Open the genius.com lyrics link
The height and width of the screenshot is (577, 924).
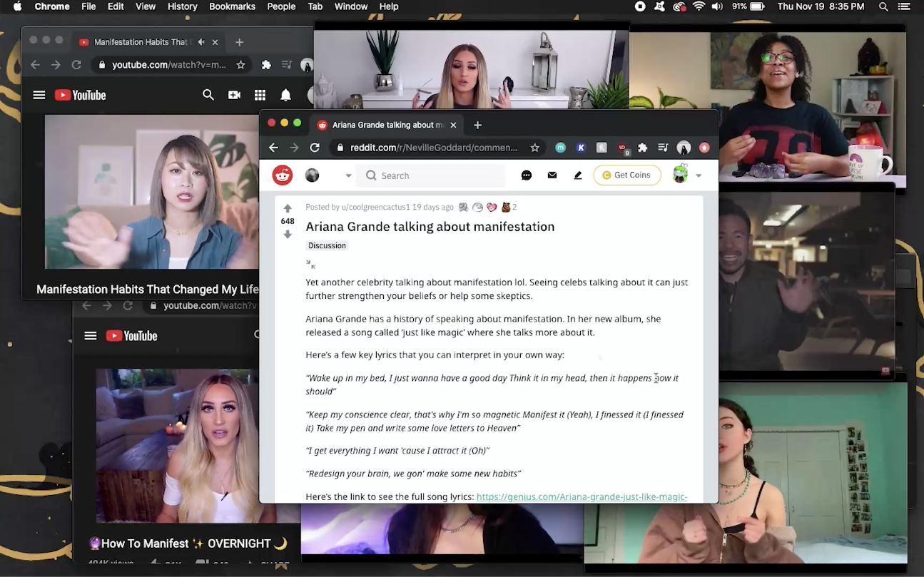(582, 496)
